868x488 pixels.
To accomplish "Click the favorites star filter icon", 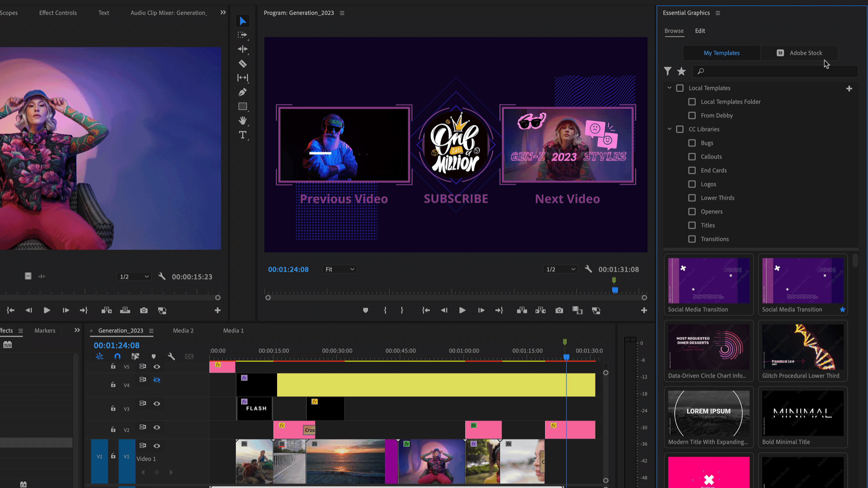I will tap(681, 71).
